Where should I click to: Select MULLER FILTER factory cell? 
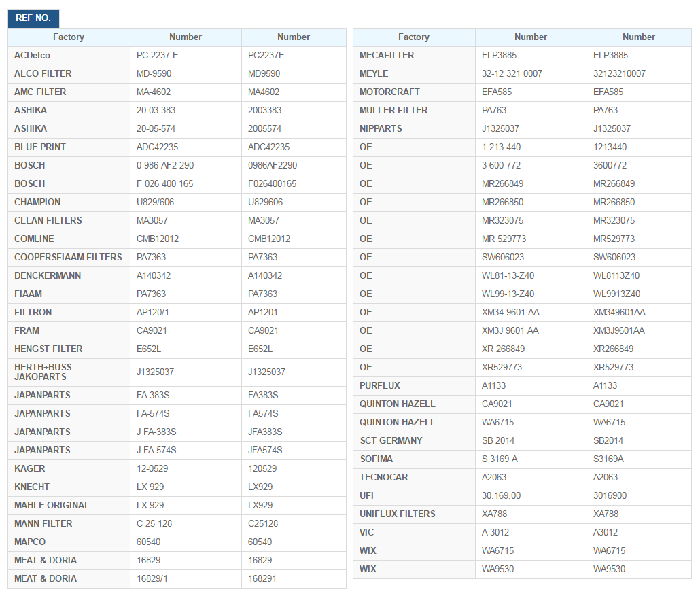click(x=415, y=111)
